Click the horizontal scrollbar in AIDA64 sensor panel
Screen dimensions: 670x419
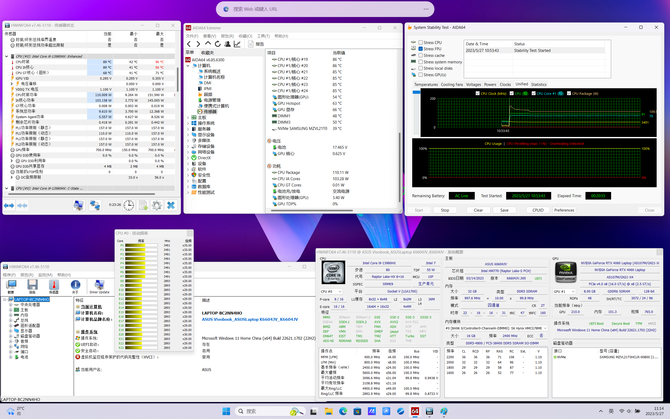pos(311,210)
